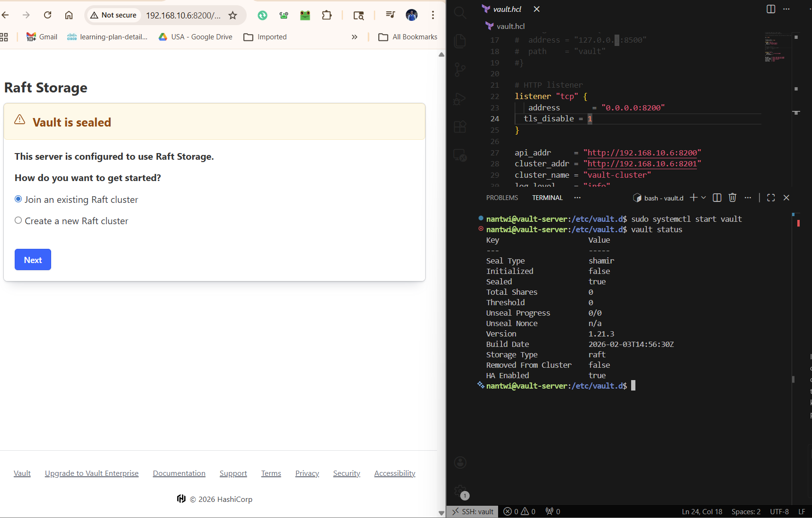The height and width of the screenshot is (518, 812).
Task: Open VS Code Explorer view
Action: (460, 41)
